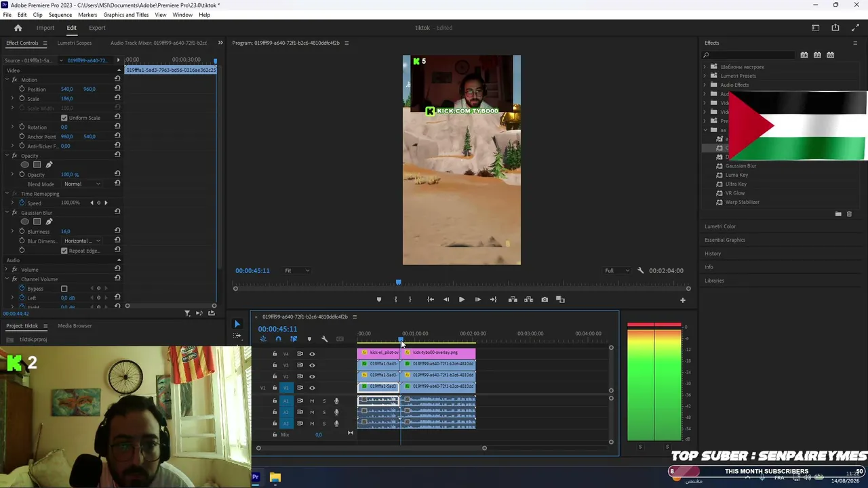Toggle Linked Selection in the timeline
Image resolution: width=868 pixels, height=488 pixels.
click(x=294, y=339)
